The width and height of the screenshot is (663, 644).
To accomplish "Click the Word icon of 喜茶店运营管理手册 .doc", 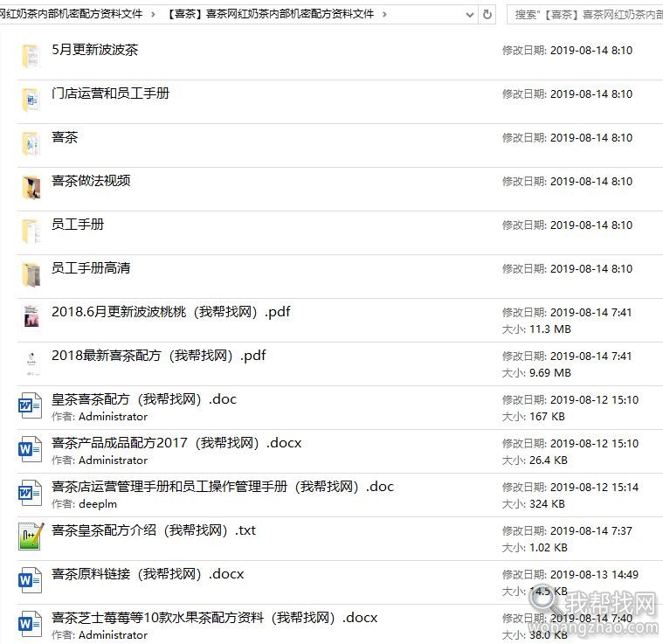I will coord(30,493).
